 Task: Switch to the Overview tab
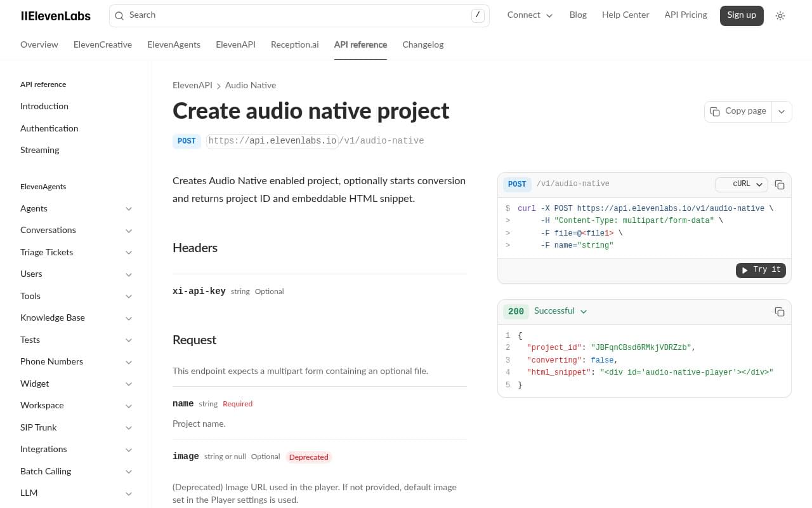(x=39, y=45)
